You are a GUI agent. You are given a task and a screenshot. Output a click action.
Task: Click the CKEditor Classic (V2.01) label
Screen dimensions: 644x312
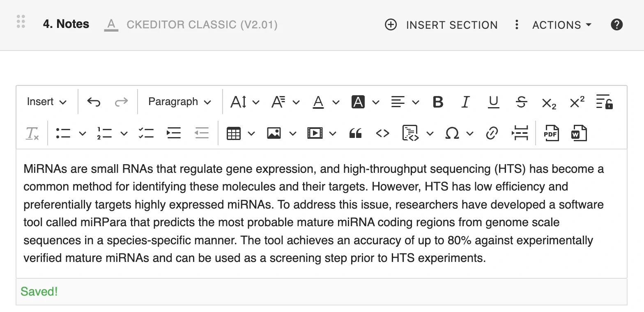click(x=202, y=25)
